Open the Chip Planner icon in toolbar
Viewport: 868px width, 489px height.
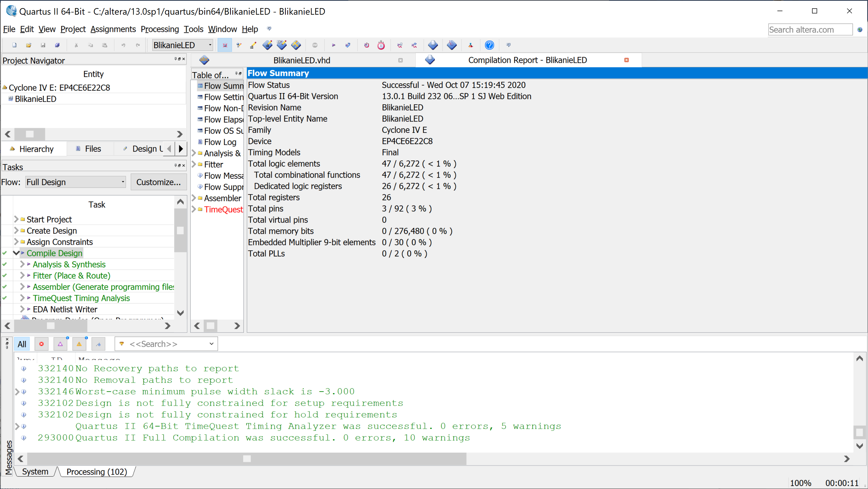click(x=296, y=45)
